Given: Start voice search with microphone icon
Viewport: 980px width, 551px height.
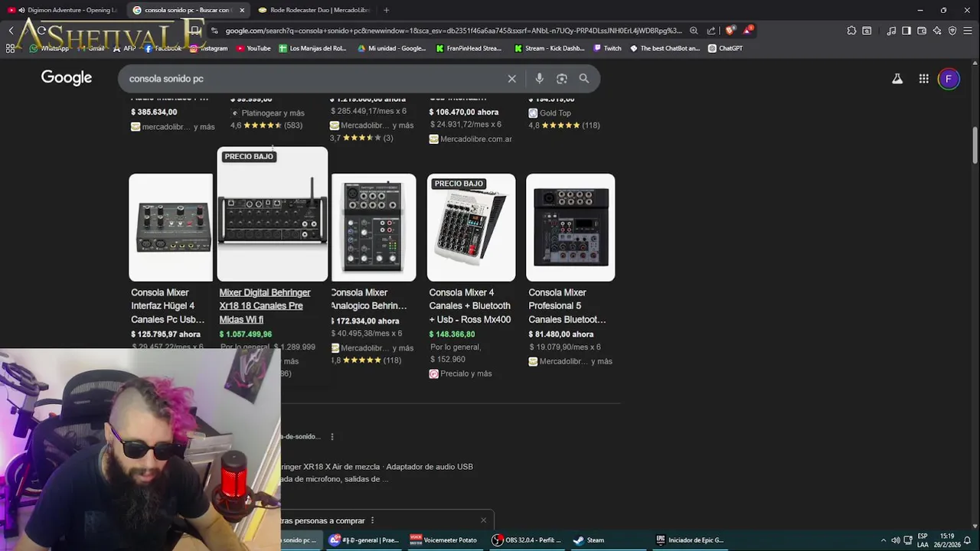Looking at the screenshot, I should pyautogui.click(x=539, y=78).
